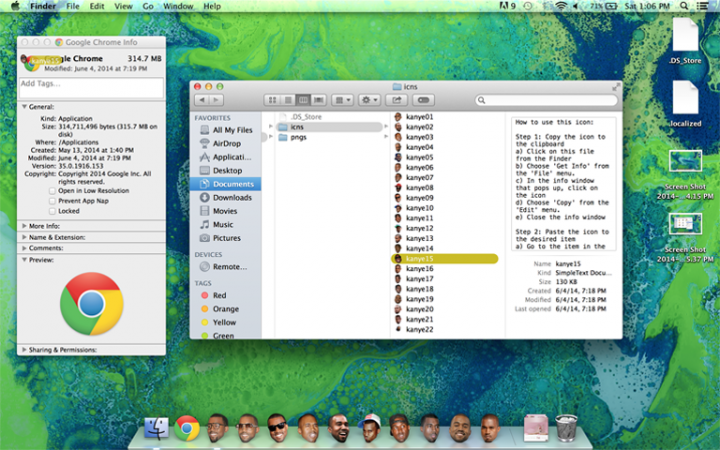Switch Finder to Cover Flow view
720x450 pixels.
pos(319,100)
